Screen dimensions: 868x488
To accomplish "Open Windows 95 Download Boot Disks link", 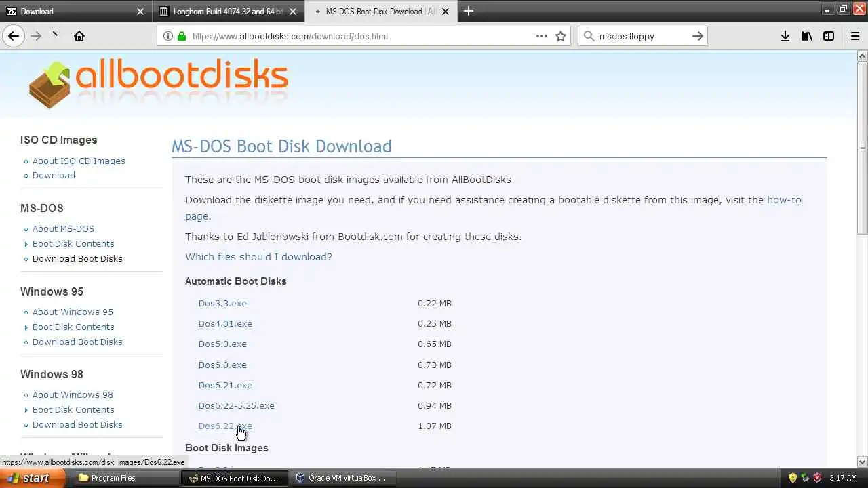I will (x=77, y=342).
